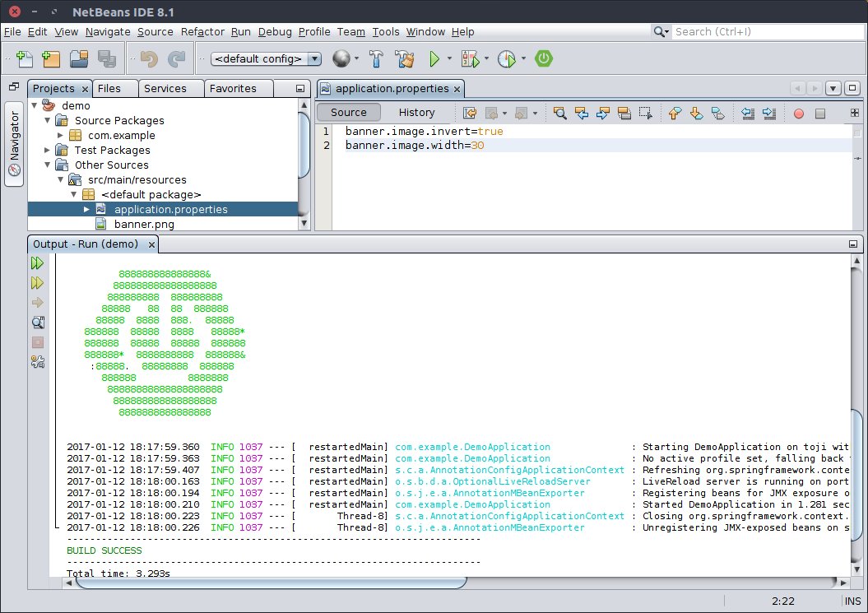The height and width of the screenshot is (613, 868).
Task: Click the com.example.DemoApplication link in first log line
Action: click(473, 447)
